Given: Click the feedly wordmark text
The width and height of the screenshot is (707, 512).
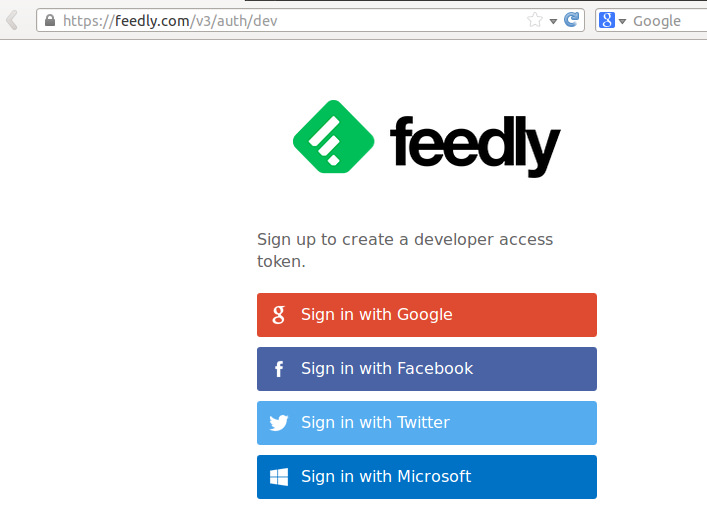Looking at the screenshot, I should [475, 143].
